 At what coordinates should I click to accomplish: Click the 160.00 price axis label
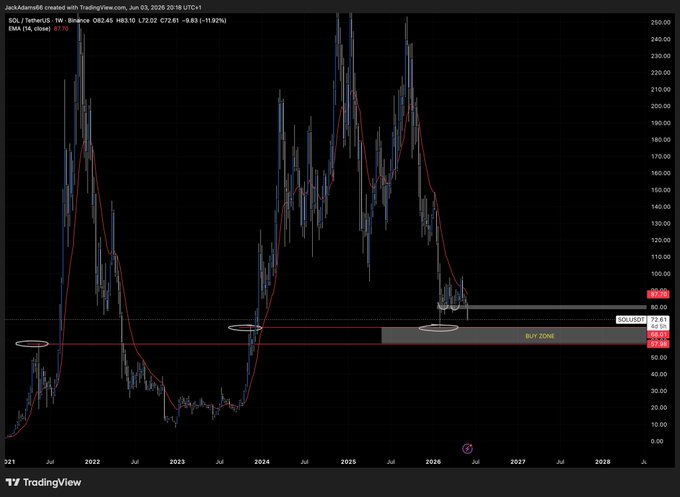point(660,173)
